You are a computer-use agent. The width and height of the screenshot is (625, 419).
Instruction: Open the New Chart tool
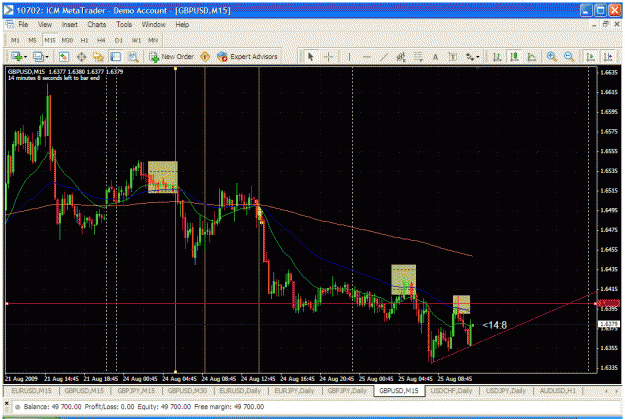click(x=16, y=57)
